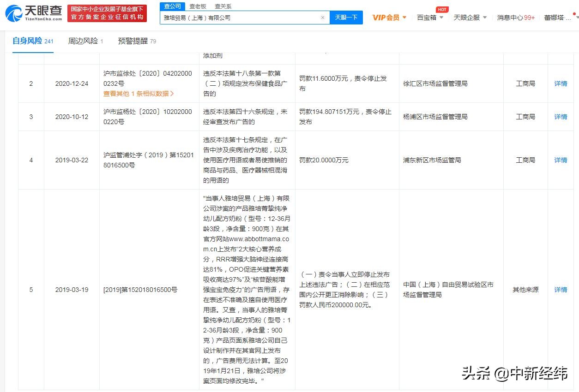Click the 责令当事人立即停止发布 penalty result text
This screenshot has height=392, width=579.
(344, 290)
